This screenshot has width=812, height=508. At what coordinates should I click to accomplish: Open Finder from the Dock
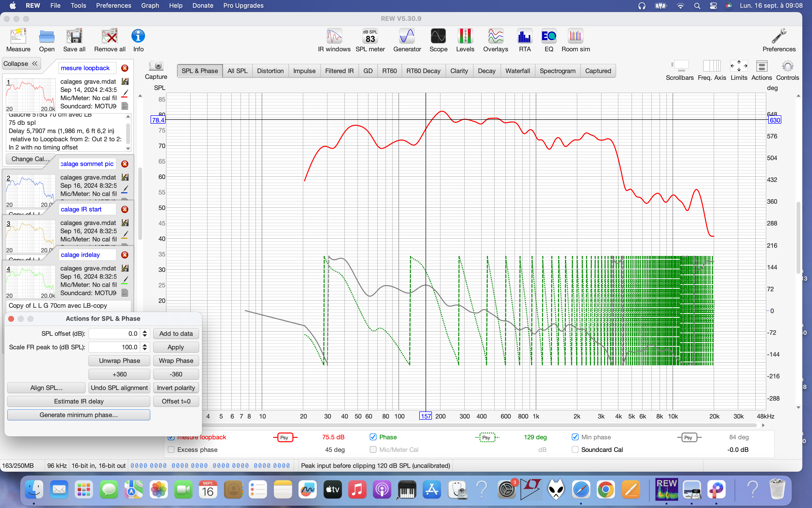[x=34, y=490]
